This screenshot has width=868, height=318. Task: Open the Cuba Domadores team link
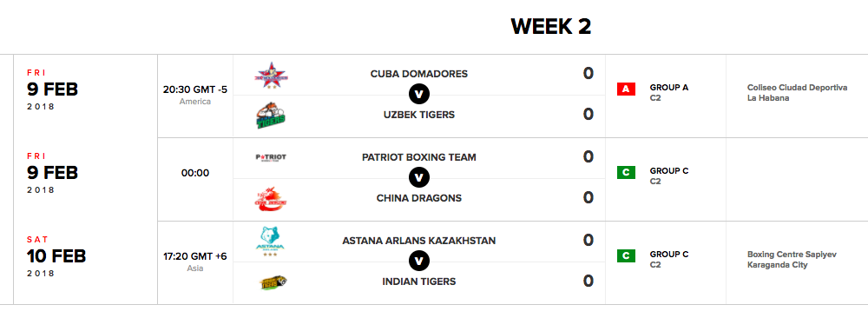(x=419, y=74)
